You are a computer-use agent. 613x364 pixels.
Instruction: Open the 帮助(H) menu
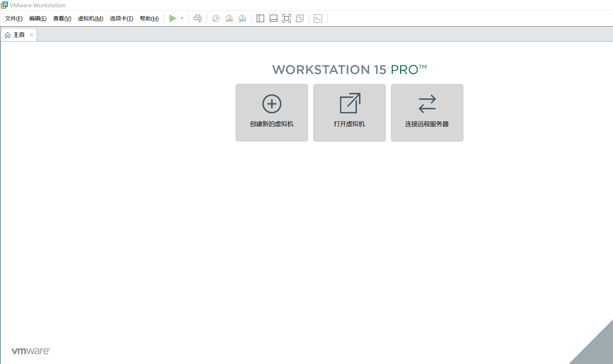[149, 19]
